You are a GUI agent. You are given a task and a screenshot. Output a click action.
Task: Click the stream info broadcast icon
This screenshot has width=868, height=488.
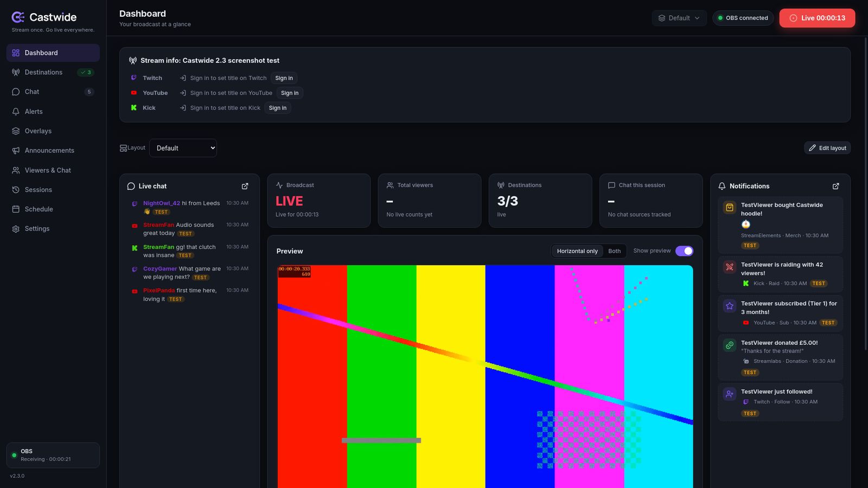click(x=133, y=61)
